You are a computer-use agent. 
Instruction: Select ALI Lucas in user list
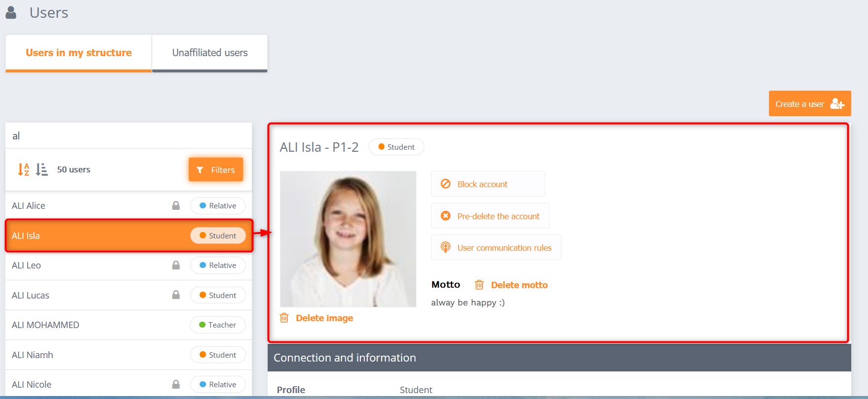pyautogui.click(x=129, y=295)
